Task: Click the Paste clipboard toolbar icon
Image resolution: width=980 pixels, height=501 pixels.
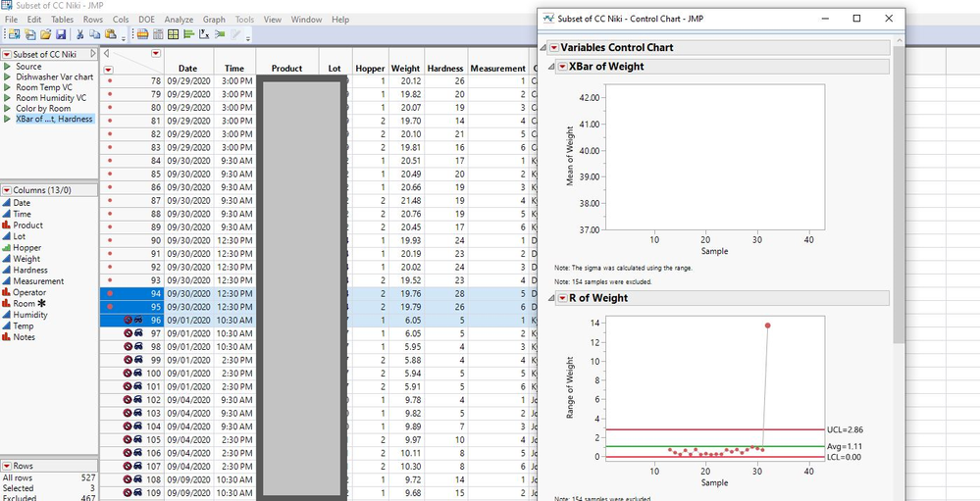Action: click(x=111, y=34)
